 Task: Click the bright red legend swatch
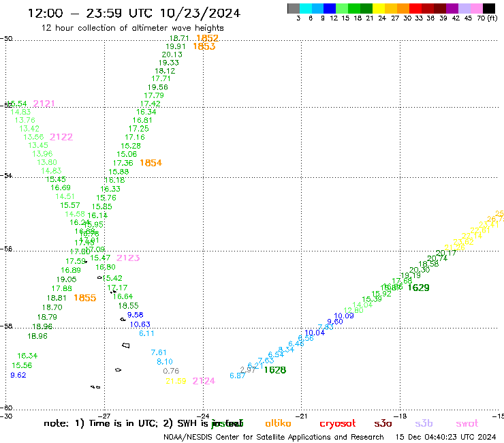(x=415, y=8)
